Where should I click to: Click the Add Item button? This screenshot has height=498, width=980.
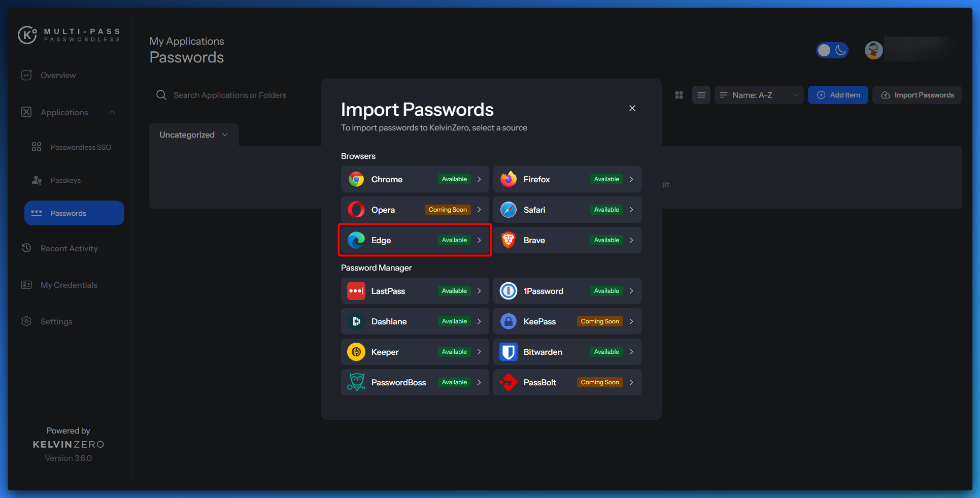[838, 95]
